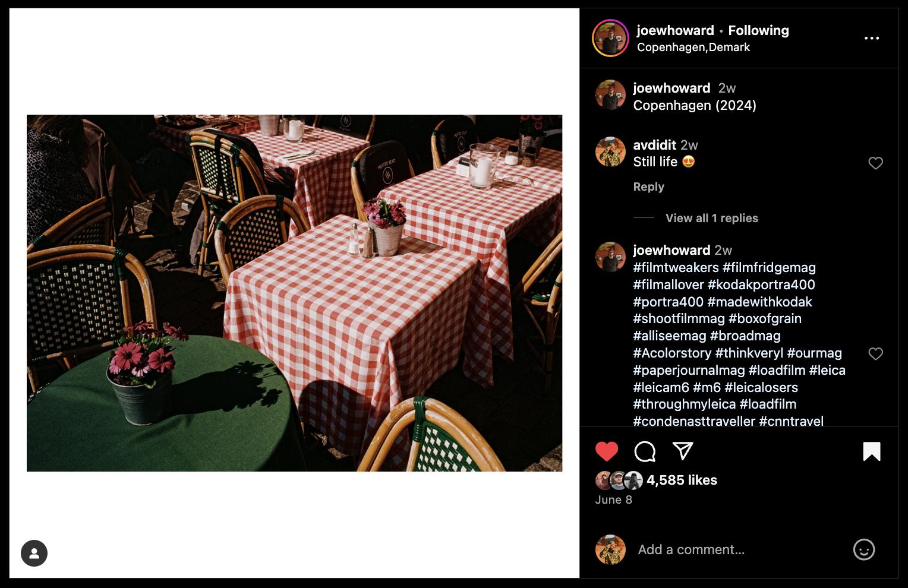Like joewhoward's hashtag comment
The image size is (908, 588).
[x=876, y=354]
